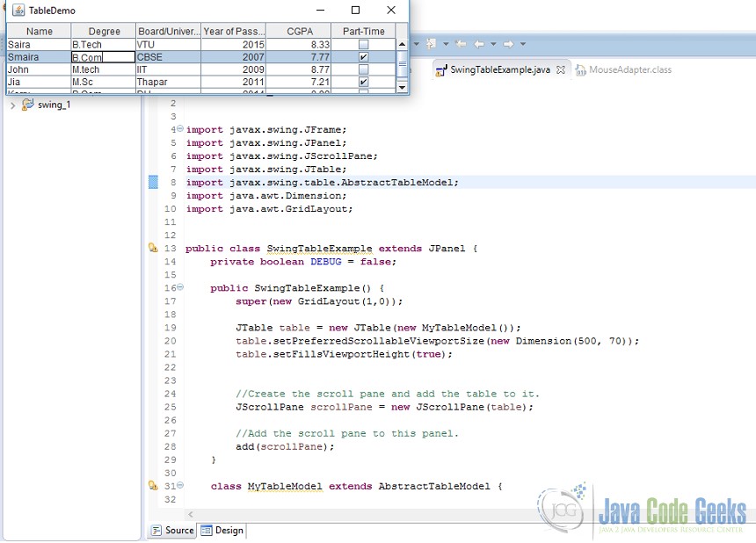Click warning marker on line 31

tap(153, 486)
